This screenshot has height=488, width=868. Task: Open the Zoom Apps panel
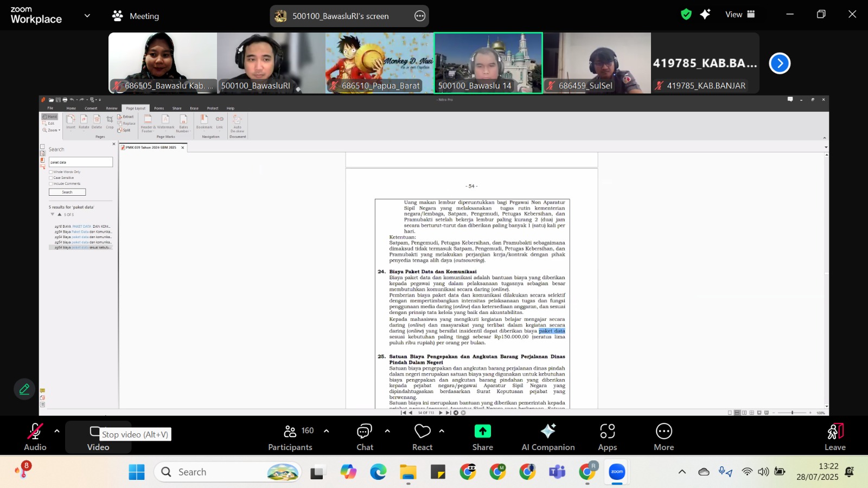pos(607,437)
